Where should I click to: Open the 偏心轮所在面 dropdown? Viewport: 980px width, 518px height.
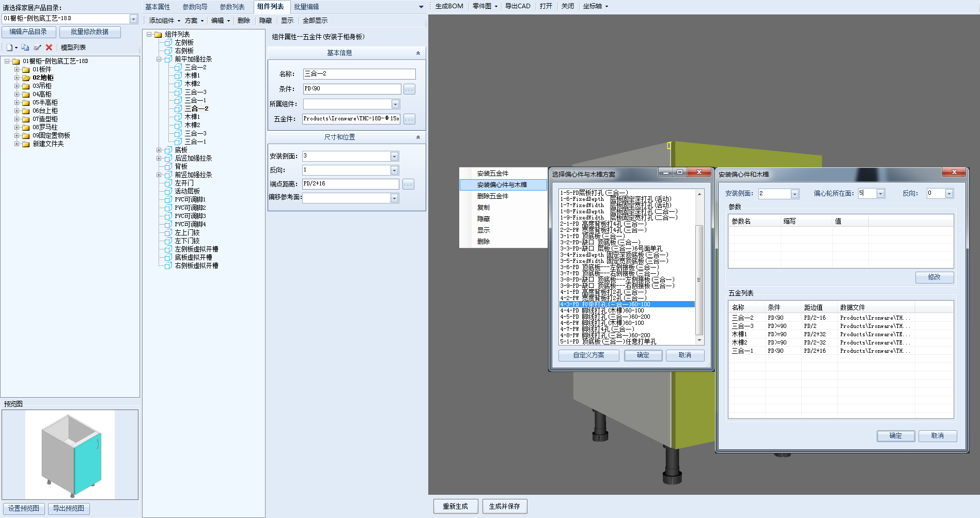tap(880, 194)
